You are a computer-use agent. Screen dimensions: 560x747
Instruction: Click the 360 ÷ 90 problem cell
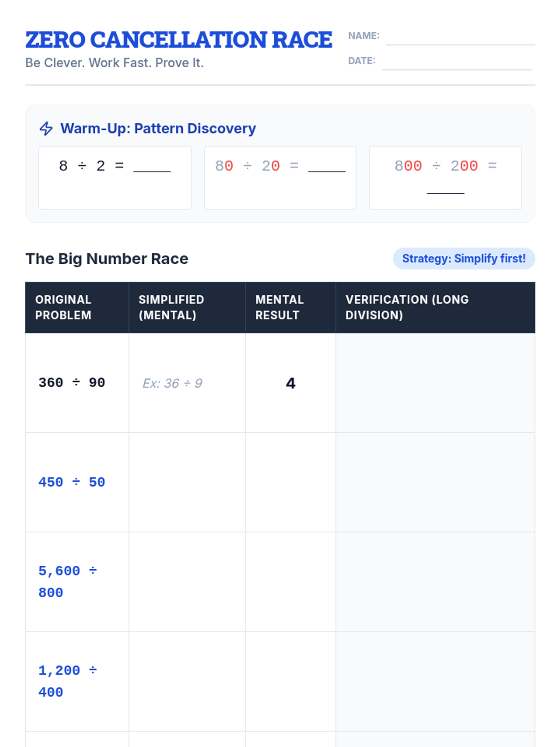[72, 383]
